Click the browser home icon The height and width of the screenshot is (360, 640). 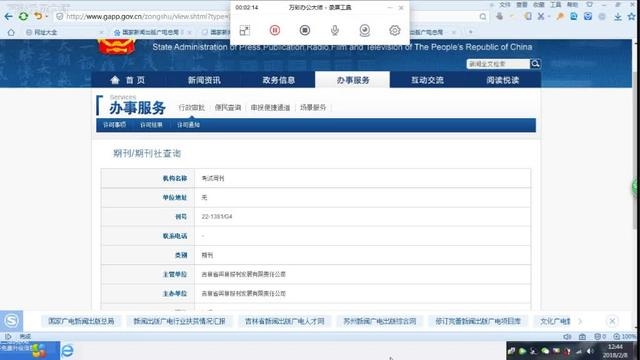coord(11,32)
